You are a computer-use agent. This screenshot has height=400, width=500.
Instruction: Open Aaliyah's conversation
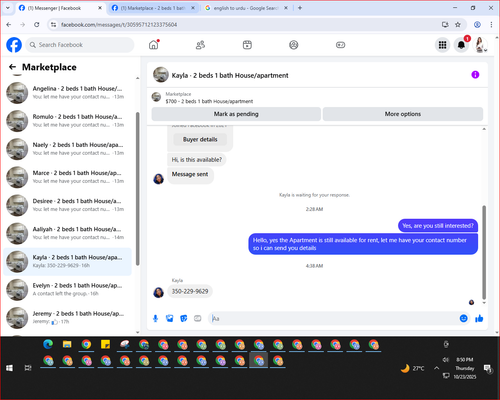[67, 233]
